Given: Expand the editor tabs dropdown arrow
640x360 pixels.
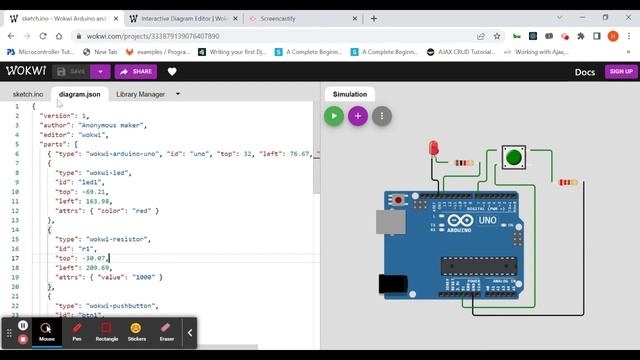Looking at the screenshot, I should pyautogui.click(x=178, y=94).
